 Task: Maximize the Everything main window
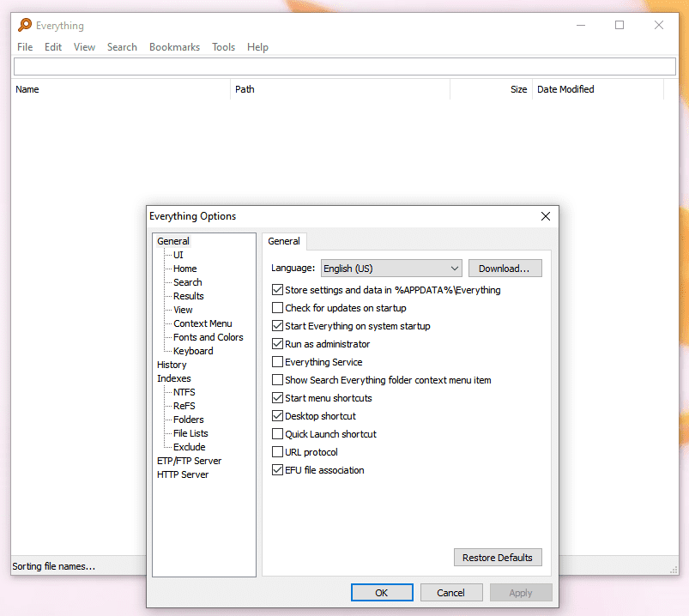[x=619, y=25]
